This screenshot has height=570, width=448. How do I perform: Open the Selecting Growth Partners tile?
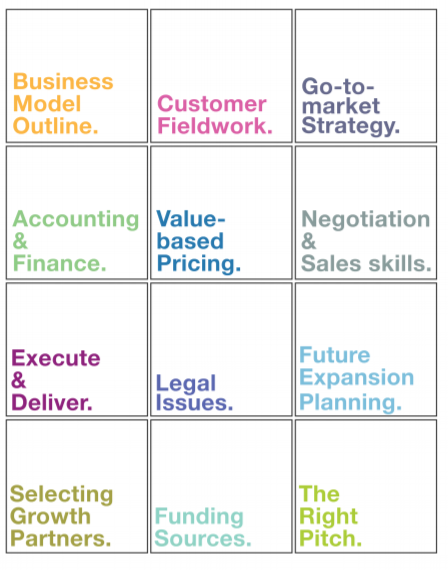pos(77,486)
